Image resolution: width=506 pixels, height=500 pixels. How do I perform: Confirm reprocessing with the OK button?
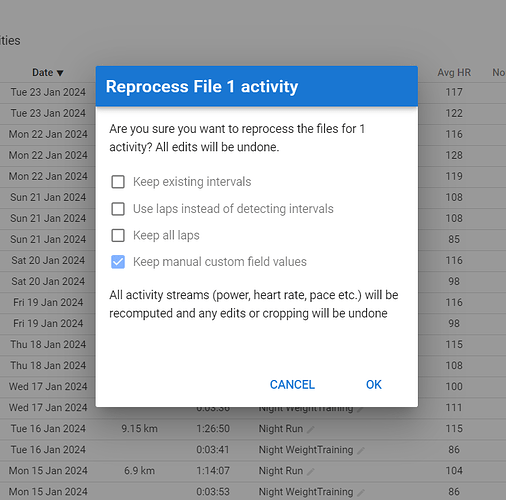click(374, 385)
